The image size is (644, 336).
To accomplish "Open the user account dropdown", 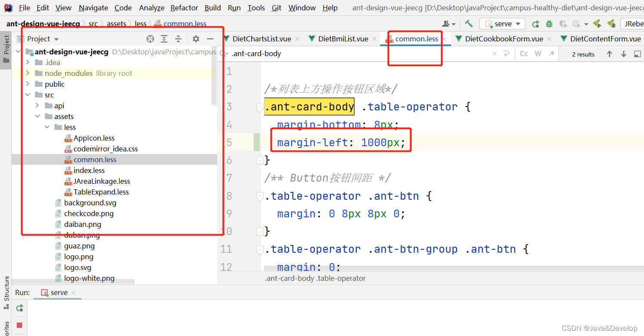I will (x=448, y=24).
